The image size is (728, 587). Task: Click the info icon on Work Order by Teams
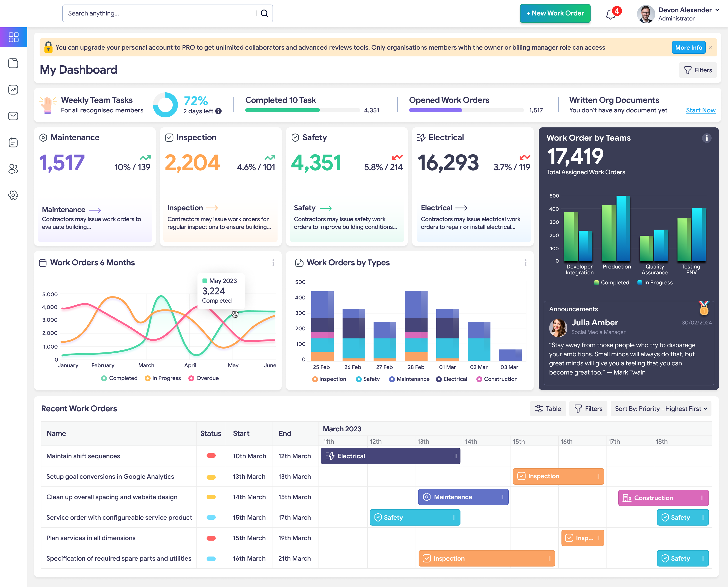706,138
